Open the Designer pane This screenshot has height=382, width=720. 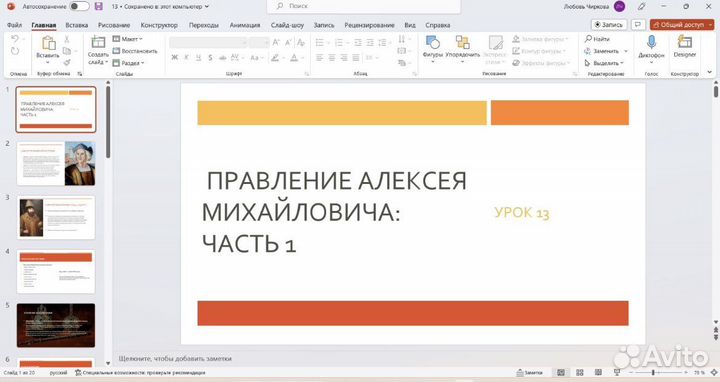pos(685,46)
